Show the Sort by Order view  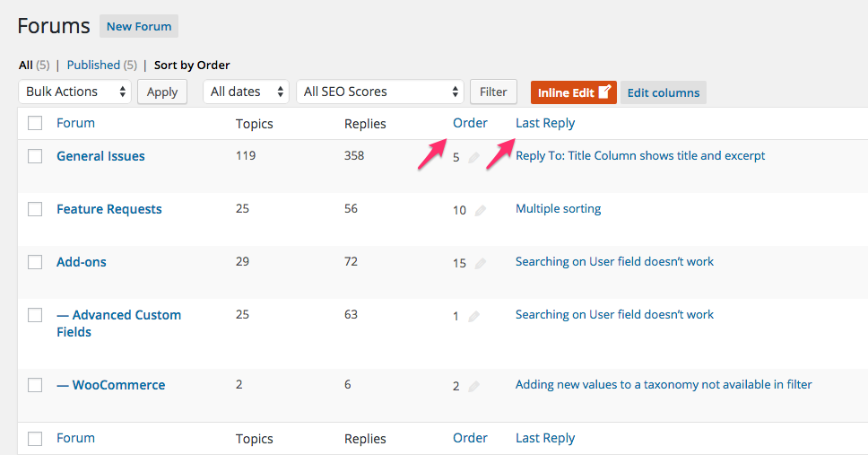click(192, 65)
